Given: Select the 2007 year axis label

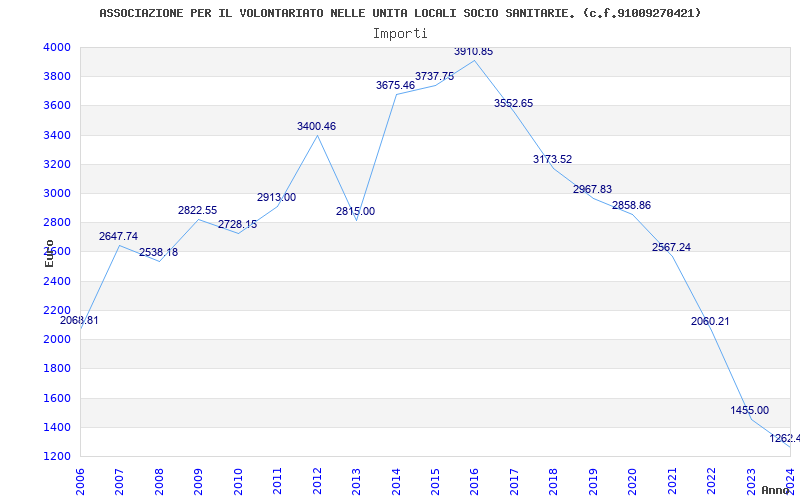Looking at the screenshot, I should pos(119,481).
